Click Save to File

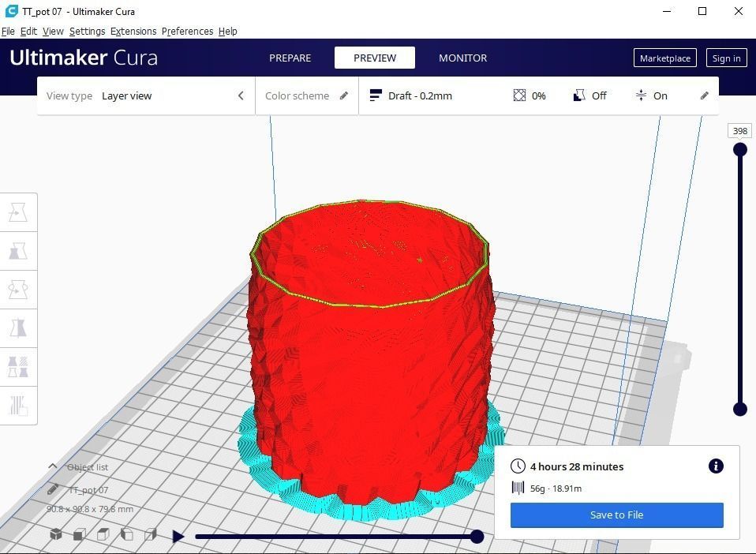pos(616,515)
